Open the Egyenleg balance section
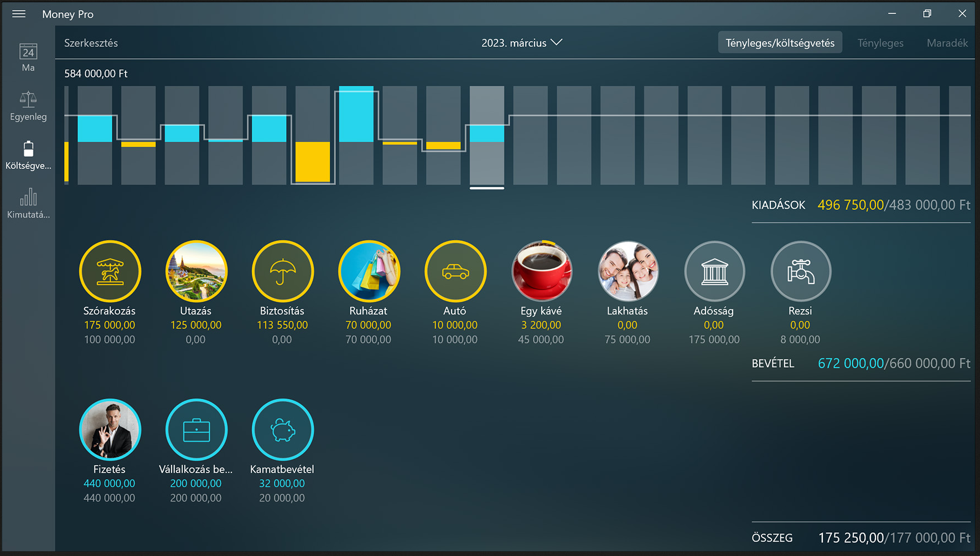Image resolution: width=980 pixels, height=556 pixels. [x=28, y=106]
